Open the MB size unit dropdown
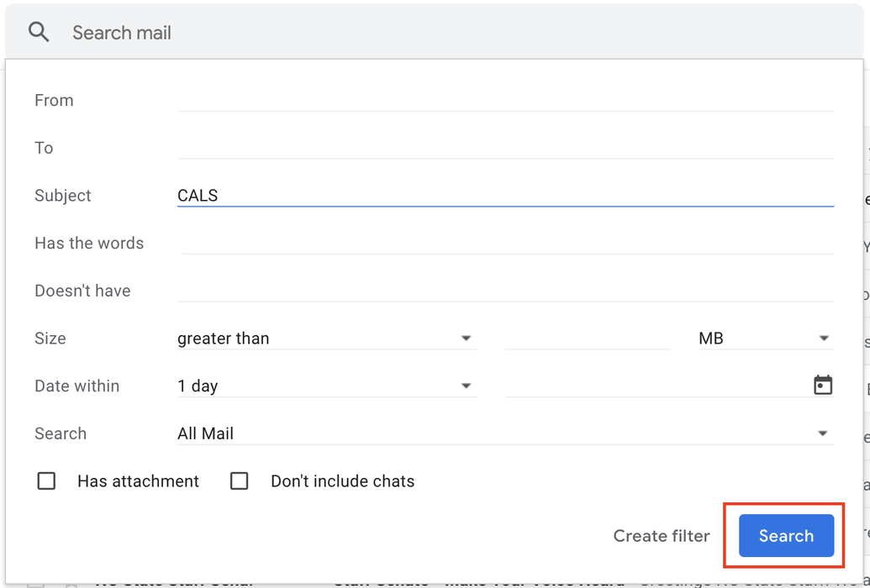This screenshot has height=588, width=870. click(x=763, y=339)
